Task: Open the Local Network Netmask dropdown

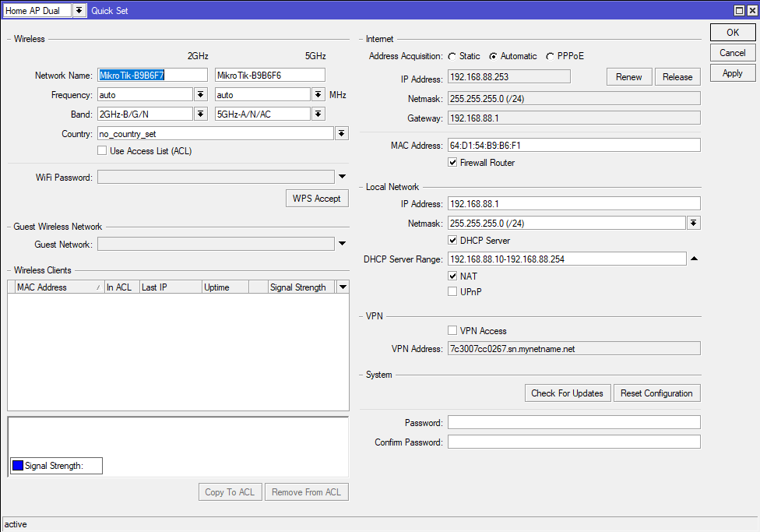Action: (x=693, y=223)
